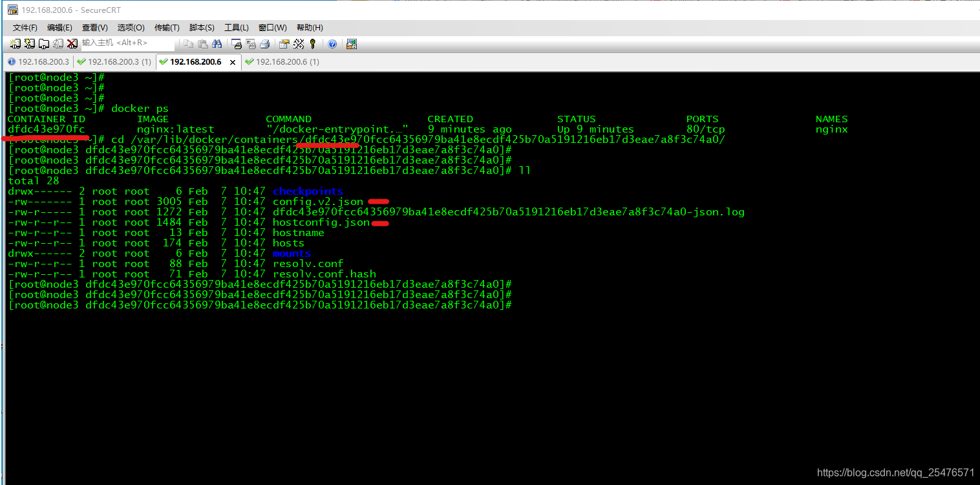Click the Print Selection toolbar icon
Screen dimensions: 980x485
(251, 43)
